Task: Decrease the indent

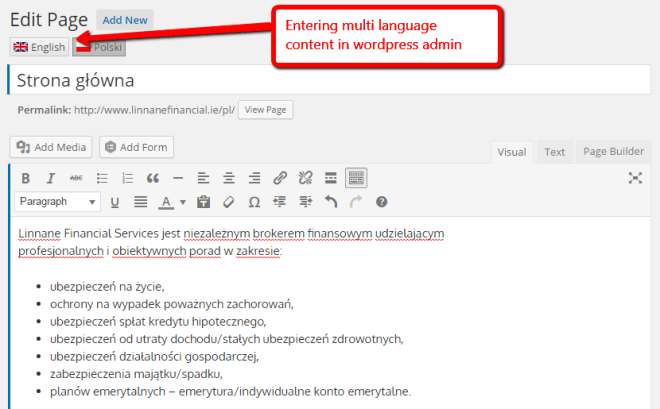Action: 279,202
